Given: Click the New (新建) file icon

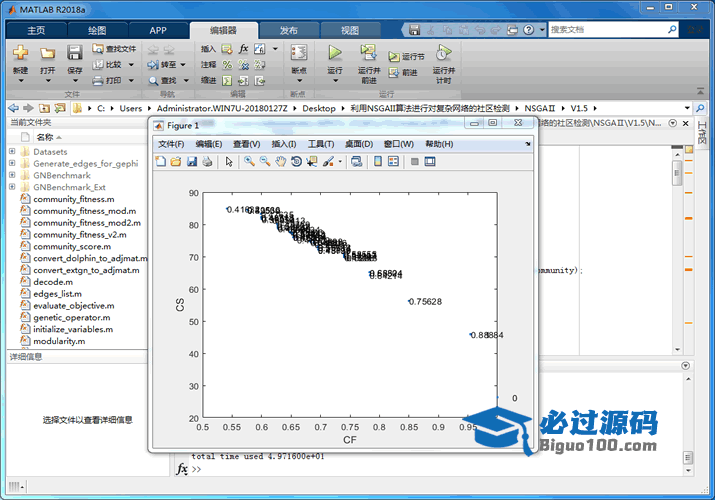Looking at the screenshot, I should pyautogui.click(x=20, y=53).
